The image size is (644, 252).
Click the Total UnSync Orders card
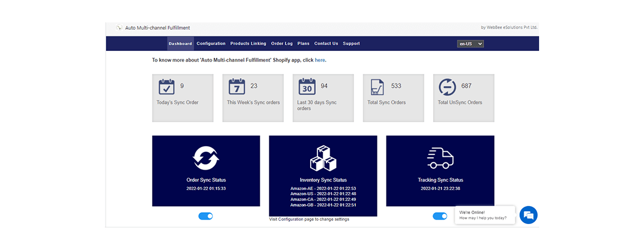[464, 98]
